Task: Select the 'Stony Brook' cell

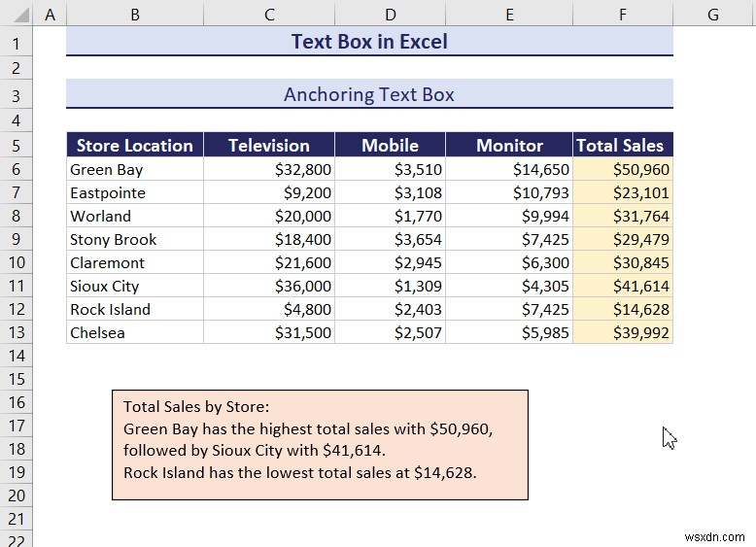Action: 135,239
